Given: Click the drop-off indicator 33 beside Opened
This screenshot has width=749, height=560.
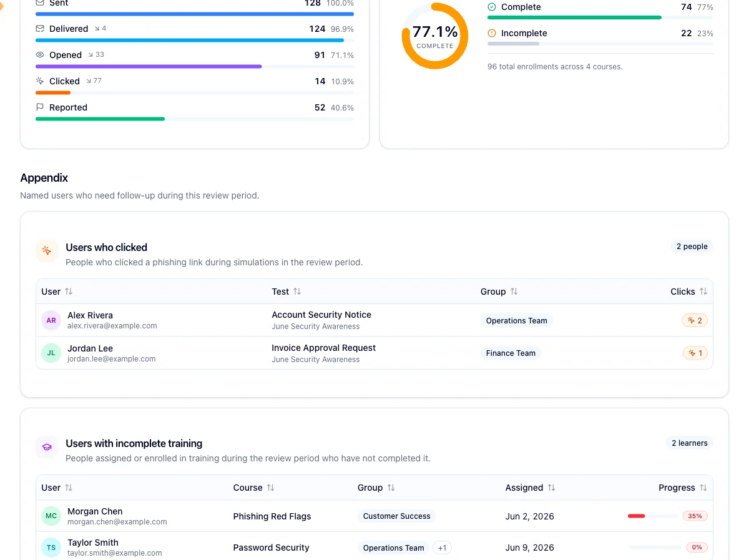Looking at the screenshot, I should [95, 55].
